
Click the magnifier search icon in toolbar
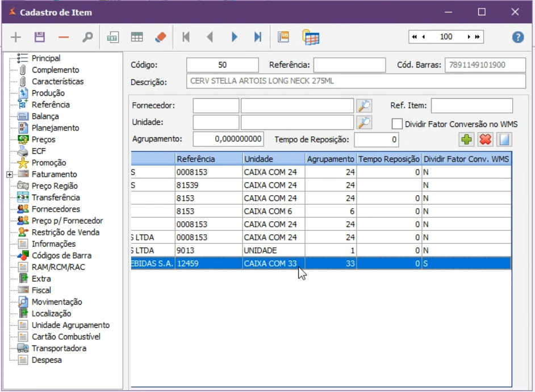coord(87,37)
